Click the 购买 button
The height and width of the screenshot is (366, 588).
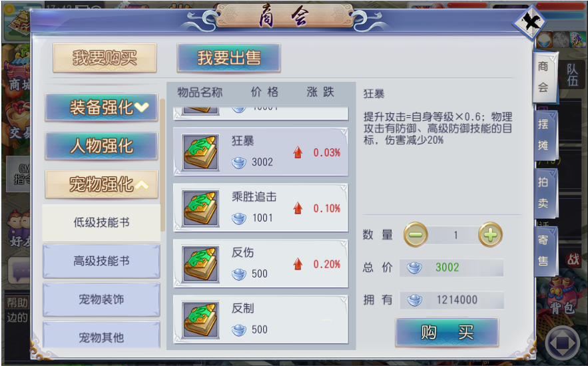(447, 332)
